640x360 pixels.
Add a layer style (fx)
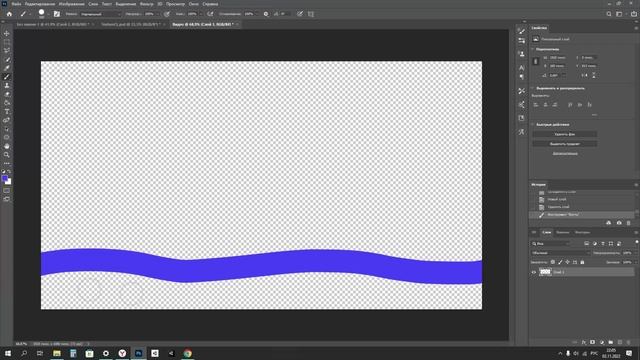click(x=584, y=342)
